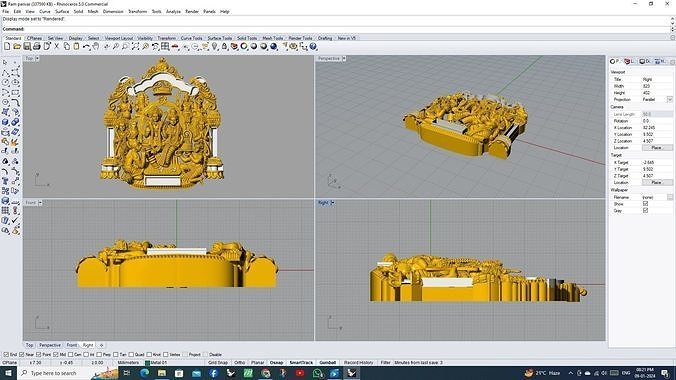
Task: Click the Open file folder icon
Action: (x=17, y=46)
